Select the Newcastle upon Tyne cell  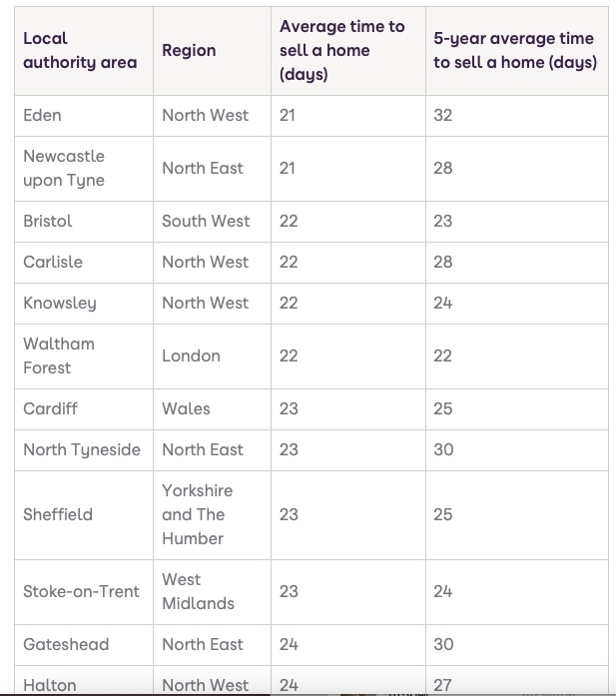coord(84,169)
